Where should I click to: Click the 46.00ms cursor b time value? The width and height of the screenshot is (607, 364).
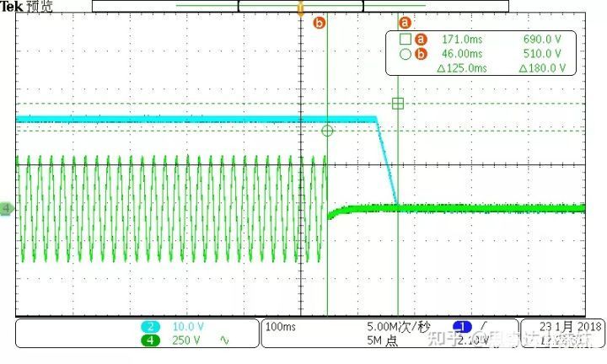(462, 54)
